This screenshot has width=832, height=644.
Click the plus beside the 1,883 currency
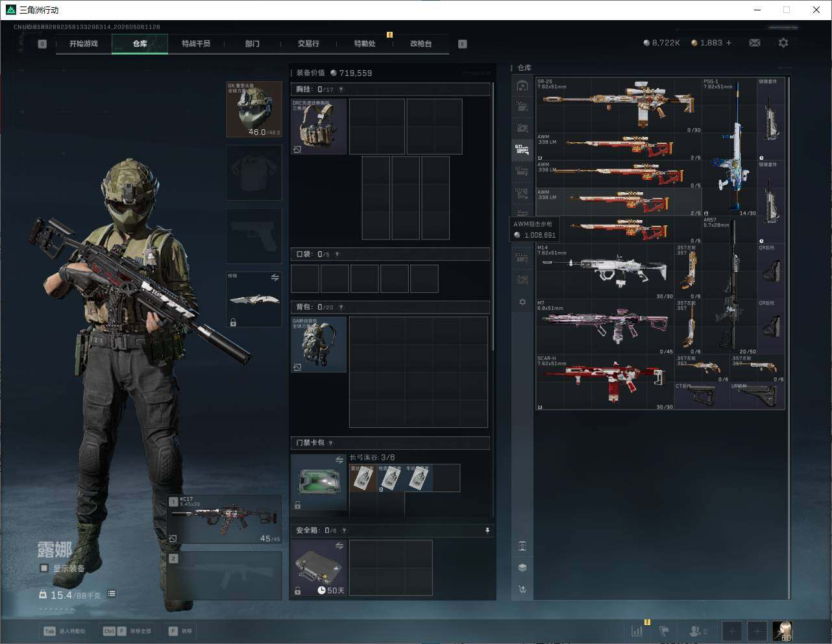[729, 43]
